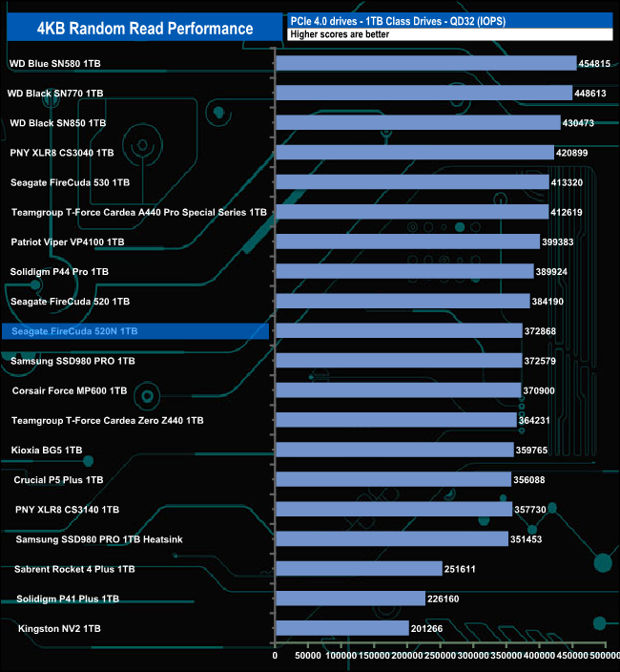
Task: Select Samsung SSD980 PRO 1TB Heatsink label
Action: tap(99, 539)
